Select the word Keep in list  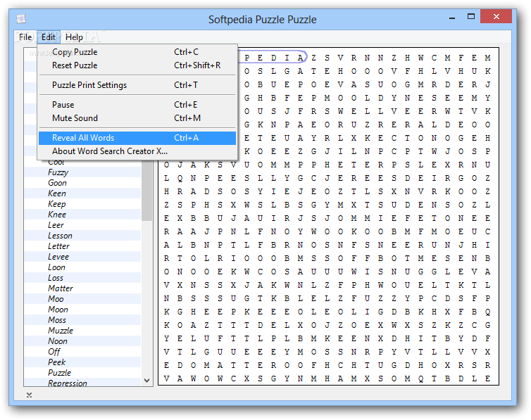57,204
